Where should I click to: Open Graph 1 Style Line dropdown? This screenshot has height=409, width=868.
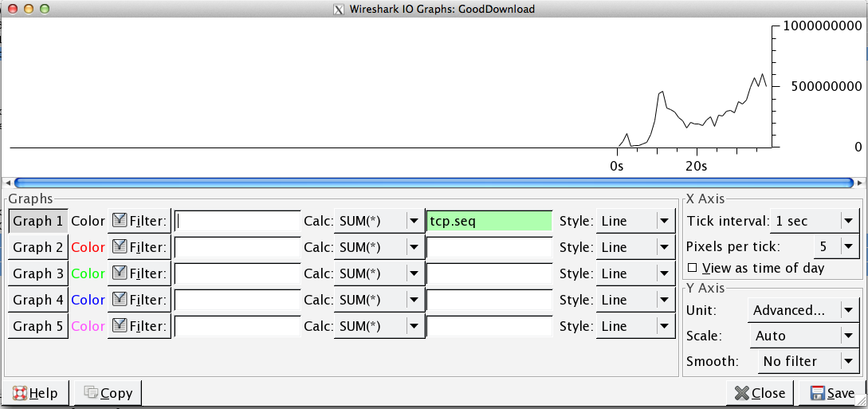[x=635, y=222]
